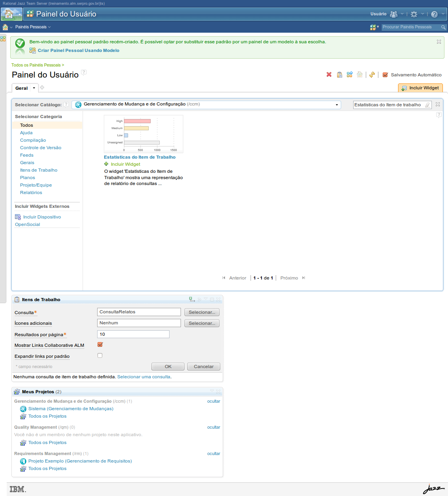Click the green plus icon next to Incluir Widget
Screen dimensions: 448x496
tap(106, 164)
